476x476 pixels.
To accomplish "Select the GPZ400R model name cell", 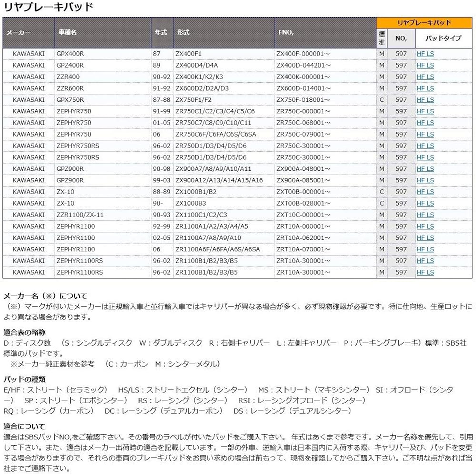I will [x=103, y=66].
